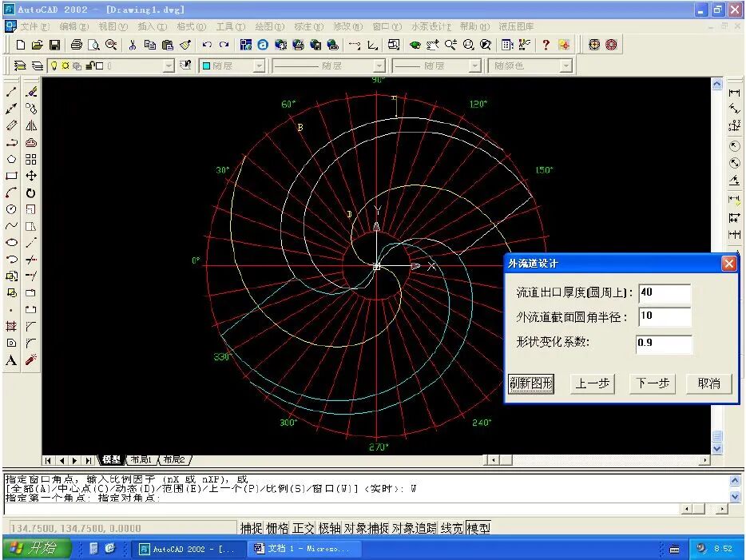Click the Save icon
The width and height of the screenshot is (746, 560).
[55, 45]
